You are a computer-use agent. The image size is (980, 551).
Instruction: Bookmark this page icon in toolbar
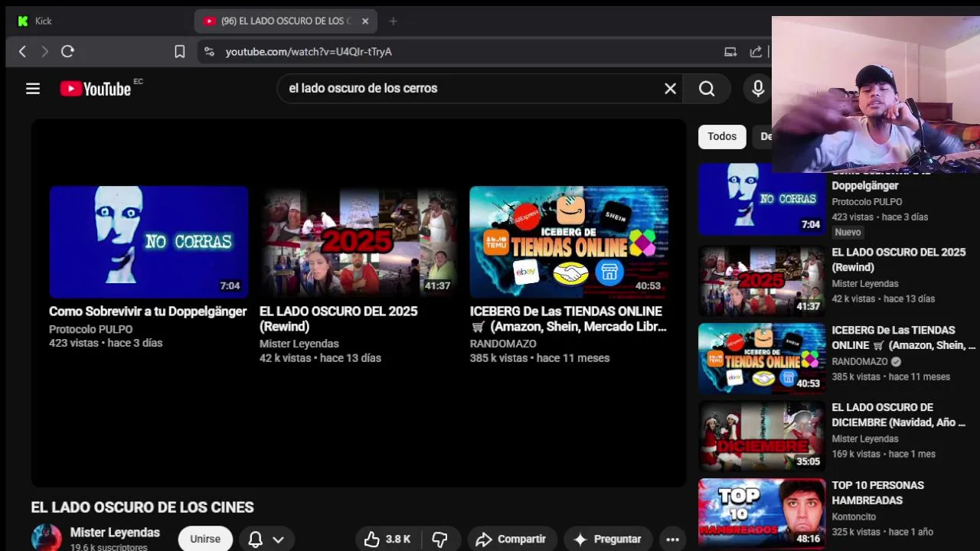180,51
